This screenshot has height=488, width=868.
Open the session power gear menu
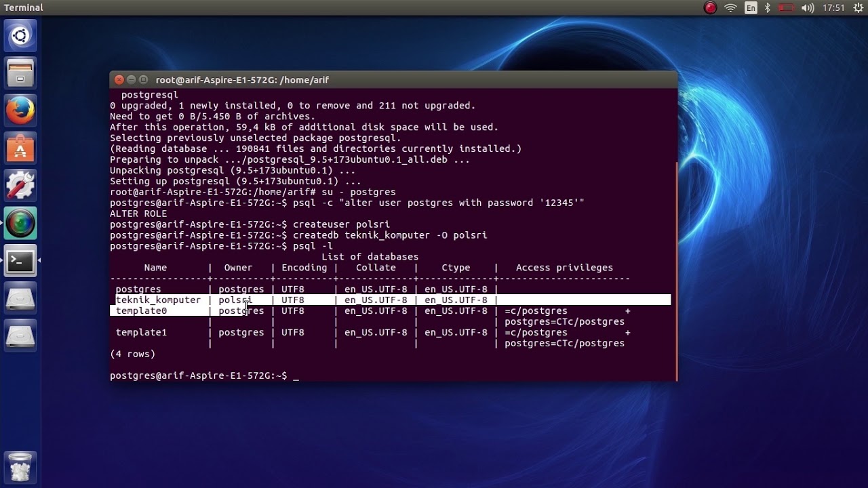(857, 8)
